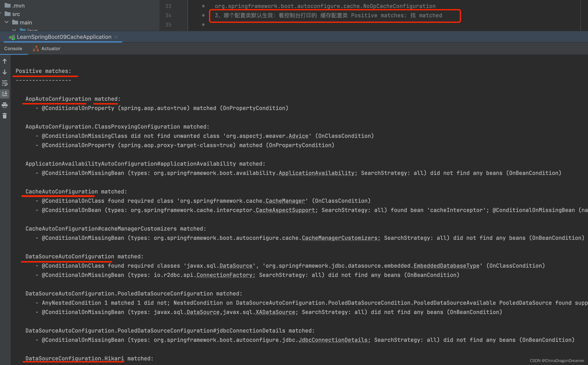Open the CacheManagerCustomizers class link

coord(340,238)
